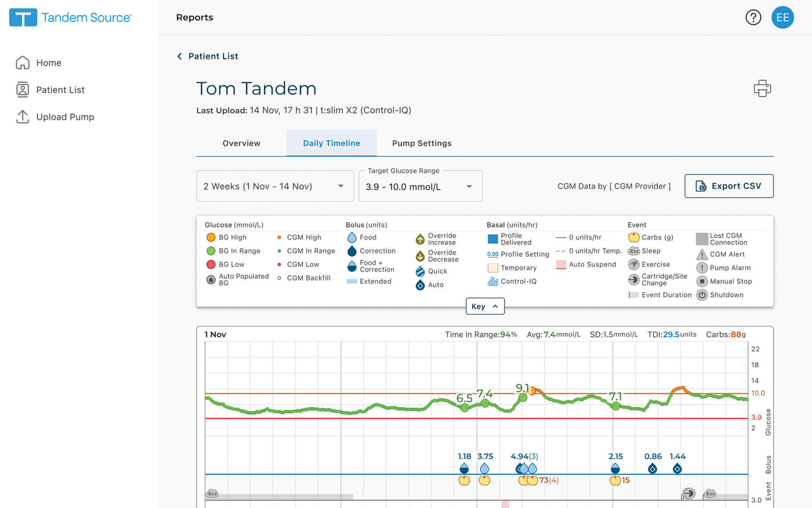Click the Shutdown power icon in key

[702, 295]
